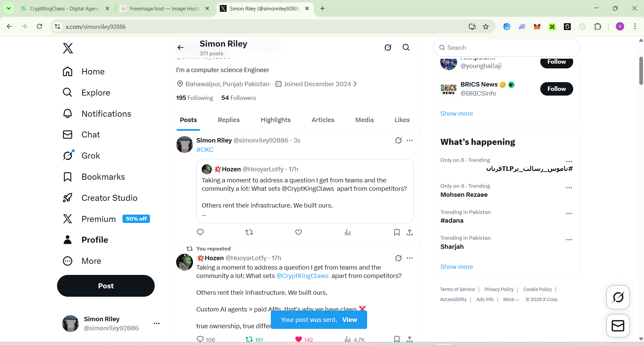644x345 pixels.
Task: Open the floating Grok button
Action: click(x=618, y=297)
